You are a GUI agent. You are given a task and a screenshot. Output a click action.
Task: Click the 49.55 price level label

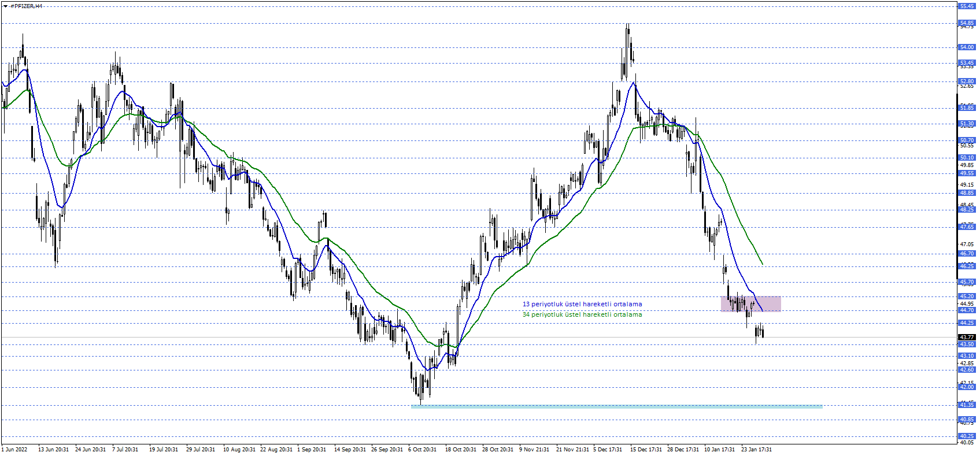pyautogui.click(x=966, y=173)
